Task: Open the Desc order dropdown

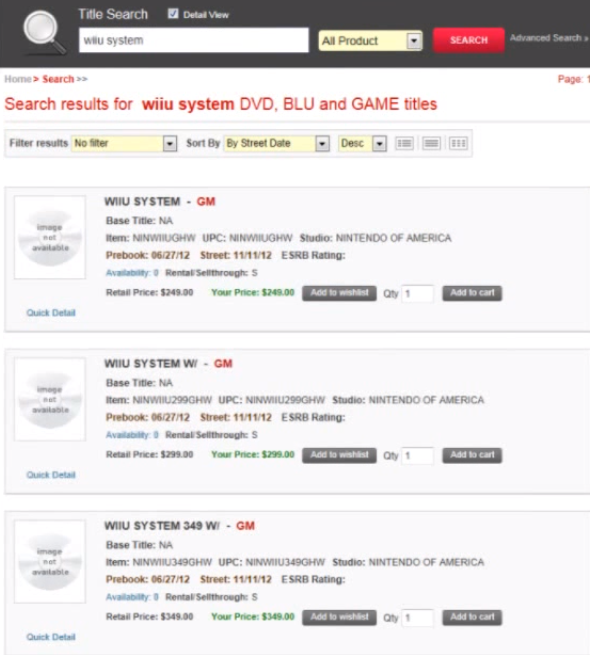Action: tap(362, 143)
